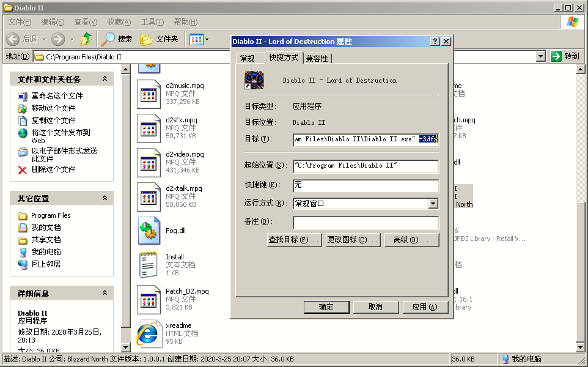Open the Program Files folder icon
Screen dimensions: 588x367
pos(23,216)
